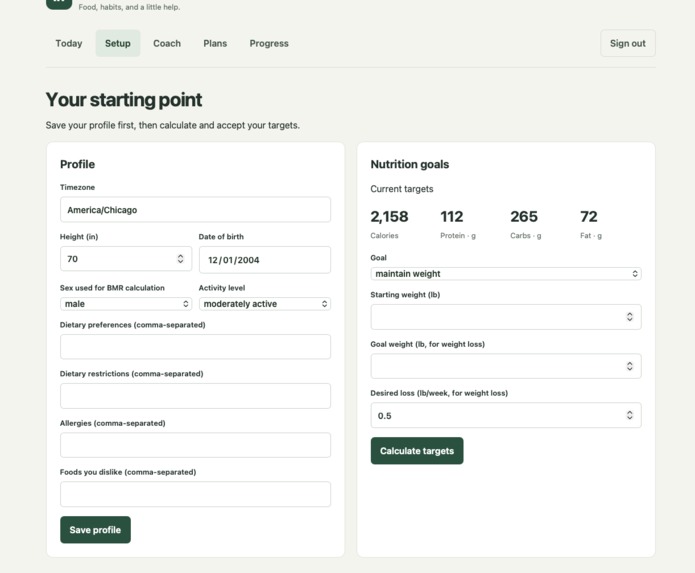Click the Goal weight input field
The image size is (695, 573).
click(x=506, y=366)
